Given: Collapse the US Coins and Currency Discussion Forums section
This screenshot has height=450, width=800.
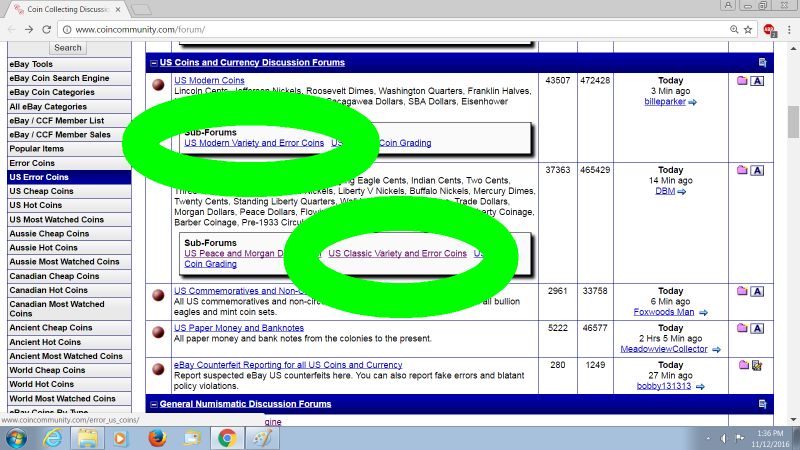Looking at the screenshot, I should (154, 63).
